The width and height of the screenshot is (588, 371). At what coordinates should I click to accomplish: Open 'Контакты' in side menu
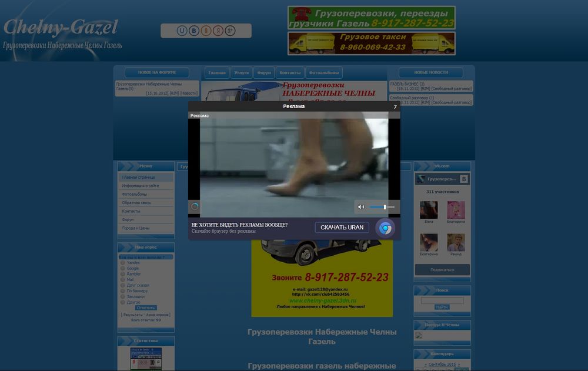[x=146, y=211]
